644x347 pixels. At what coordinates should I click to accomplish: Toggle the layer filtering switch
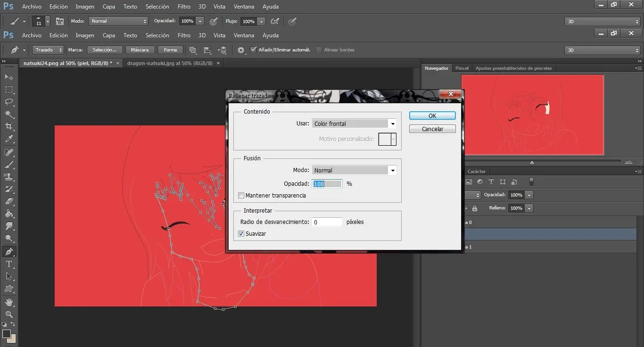(531, 182)
